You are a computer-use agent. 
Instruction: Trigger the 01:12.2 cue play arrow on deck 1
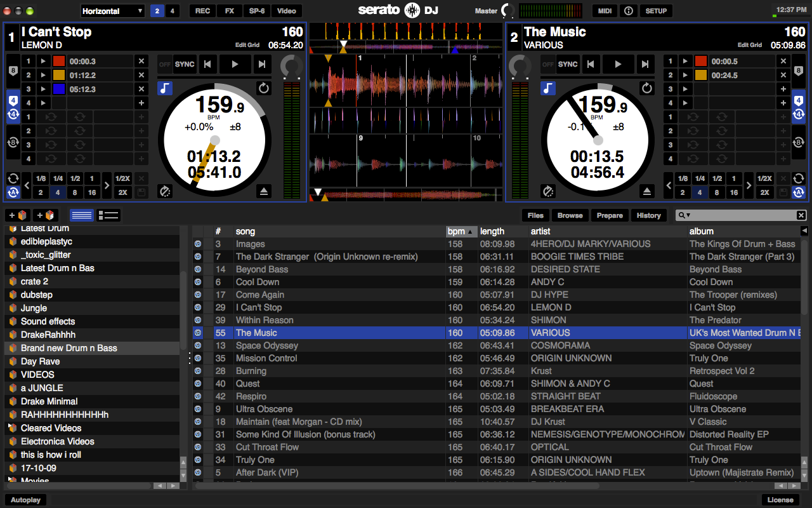click(x=43, y=75)
